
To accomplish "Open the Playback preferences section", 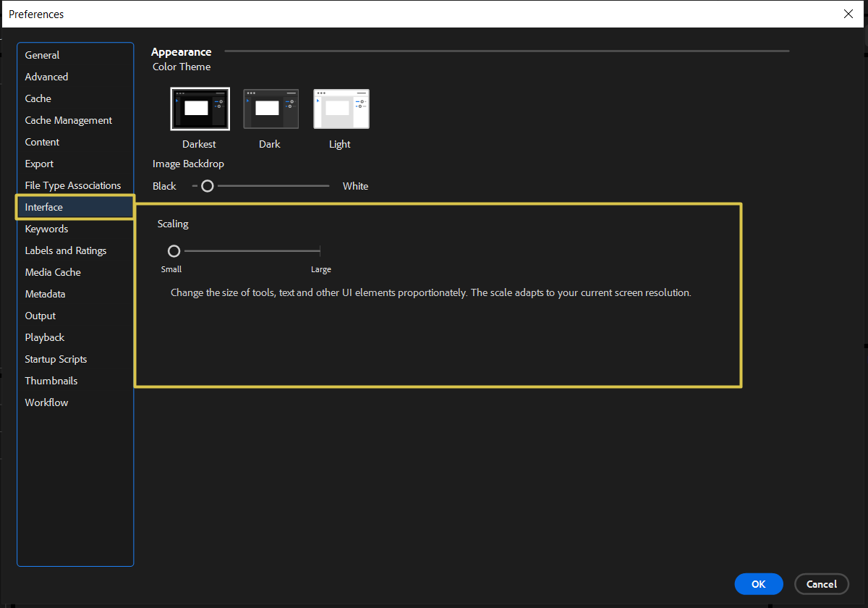I will pos(44,337).
